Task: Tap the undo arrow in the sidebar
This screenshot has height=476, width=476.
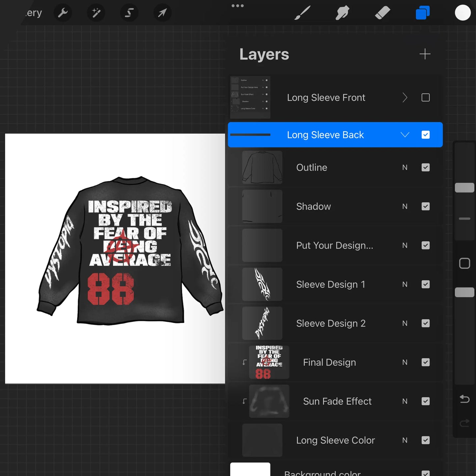Action: click(464, 399)
